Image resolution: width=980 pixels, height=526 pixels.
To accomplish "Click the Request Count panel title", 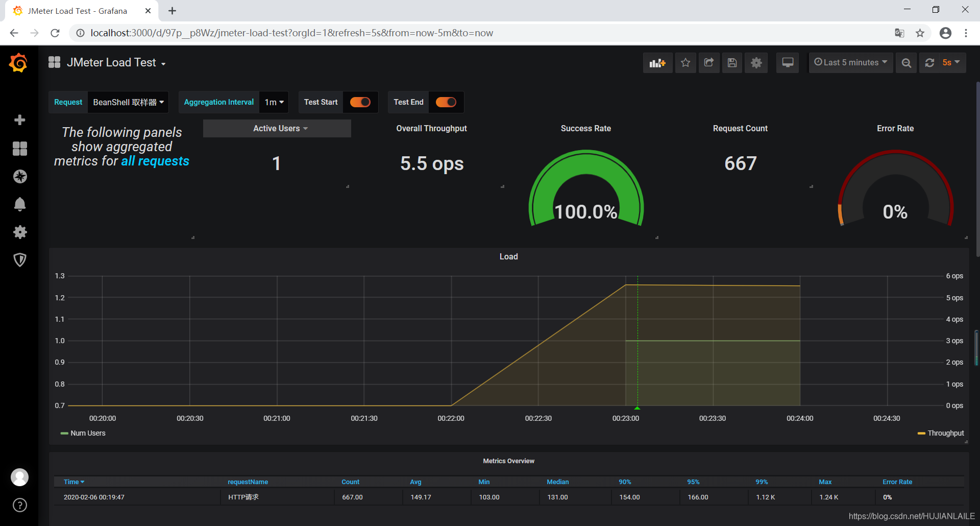I will click(x=740, y=129).
